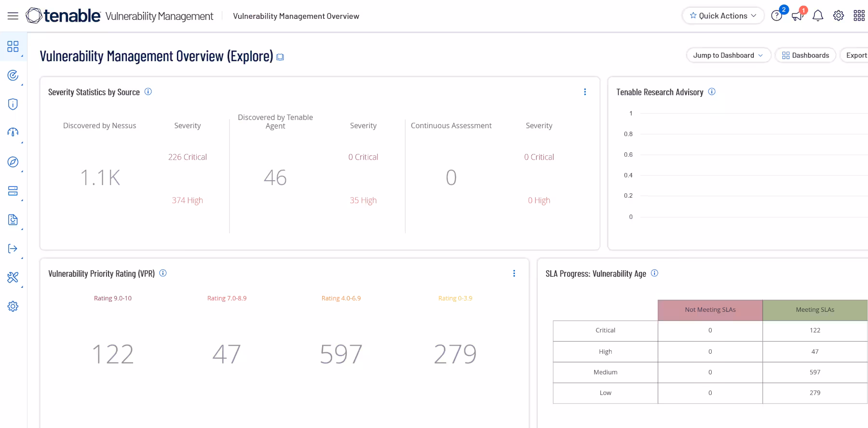This screenshot has height=428, width=868.
Task: Open the tools wrench icon in sidebar
Action: (x=13, y=278)
